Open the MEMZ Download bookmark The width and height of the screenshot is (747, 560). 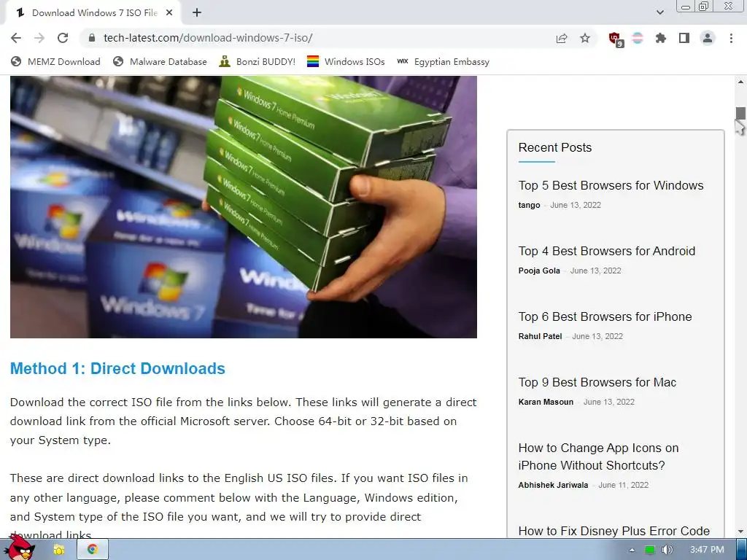55,61
